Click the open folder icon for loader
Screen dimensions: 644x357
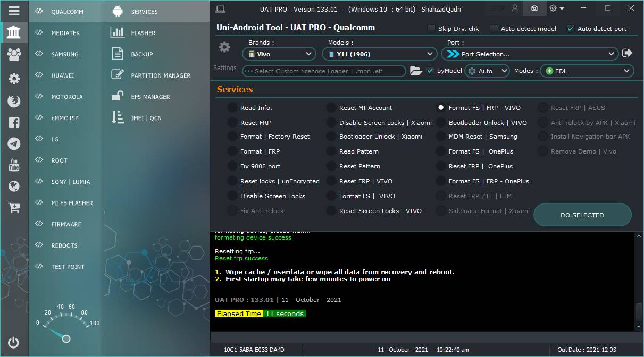tap(416, 71)
